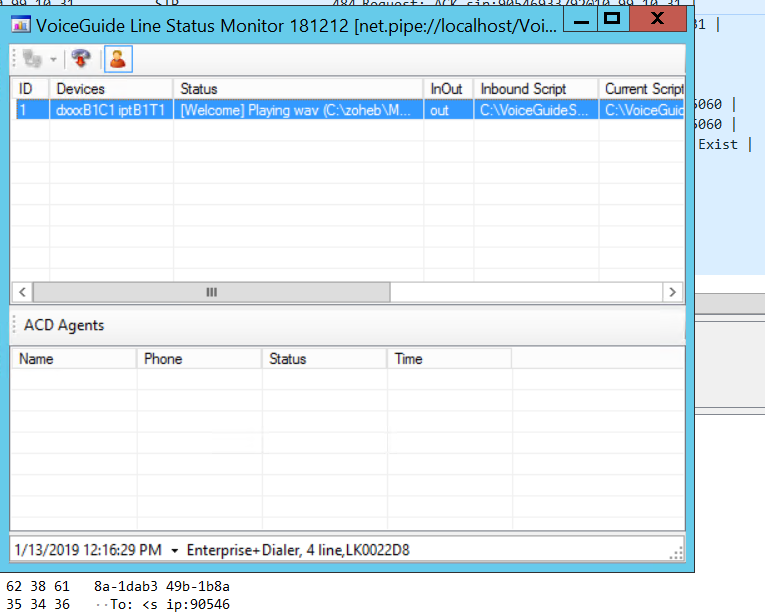Click the Current Script column header
Viewport: 765px width, 614px height.
click(642, 89)
